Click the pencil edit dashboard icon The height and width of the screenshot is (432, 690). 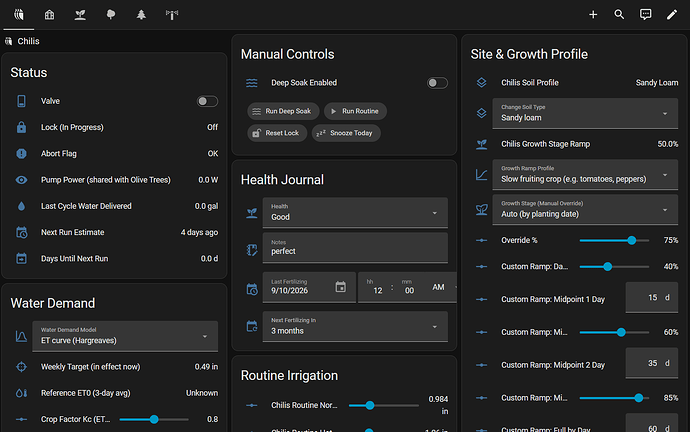(x=672, y=15)
